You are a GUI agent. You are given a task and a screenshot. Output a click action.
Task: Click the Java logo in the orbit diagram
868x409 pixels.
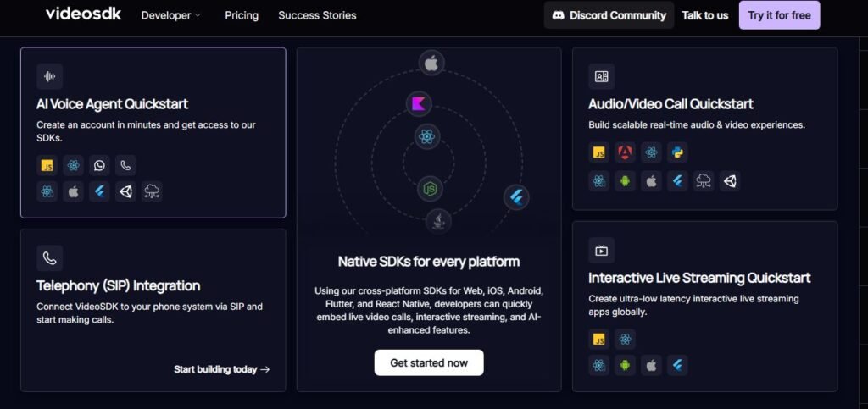coord(438,222)
